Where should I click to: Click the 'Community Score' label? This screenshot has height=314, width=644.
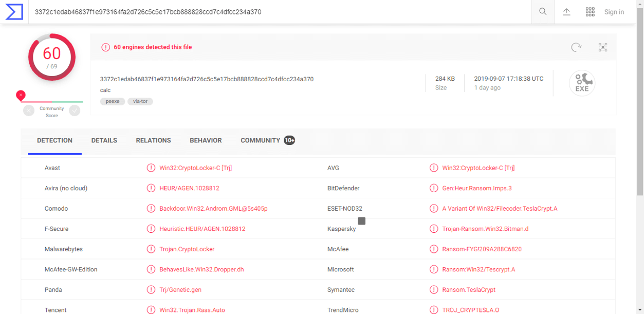point(52,112)
